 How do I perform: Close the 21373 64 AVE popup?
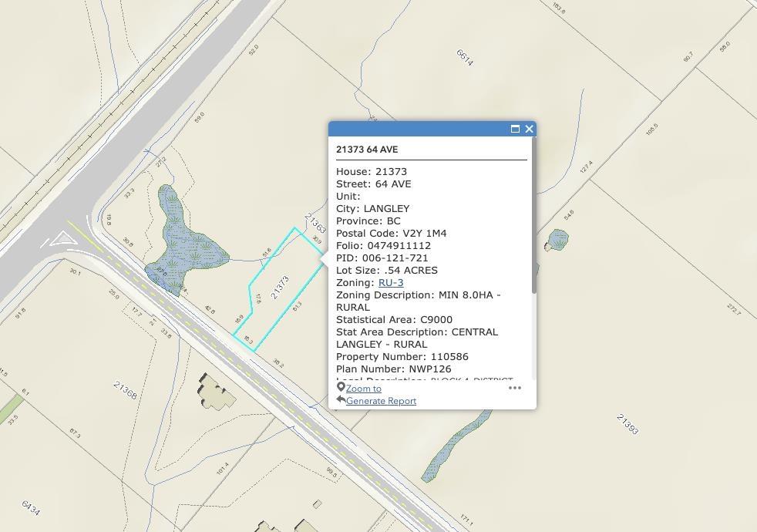[x=529, y=129]
